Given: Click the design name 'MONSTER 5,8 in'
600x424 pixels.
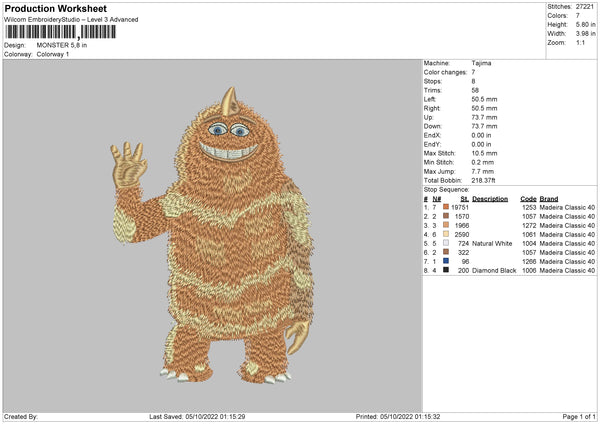Looking at the screenshot, I should (x=62, y=45).
